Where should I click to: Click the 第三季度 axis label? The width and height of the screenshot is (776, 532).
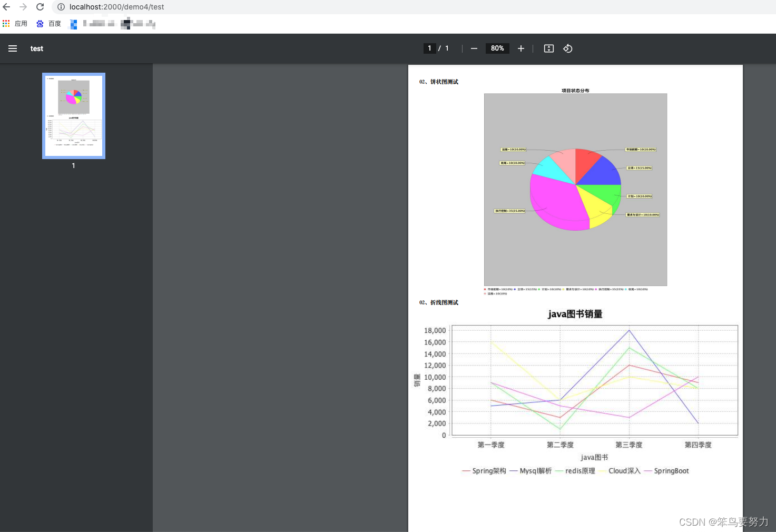pyautogui.click(x=629, y=445)
